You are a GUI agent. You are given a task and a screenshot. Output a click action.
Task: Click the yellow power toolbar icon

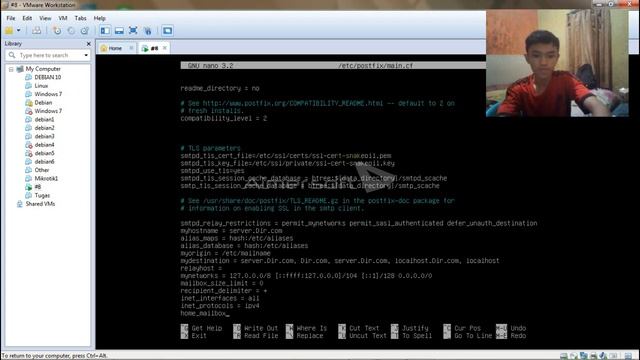9,31
